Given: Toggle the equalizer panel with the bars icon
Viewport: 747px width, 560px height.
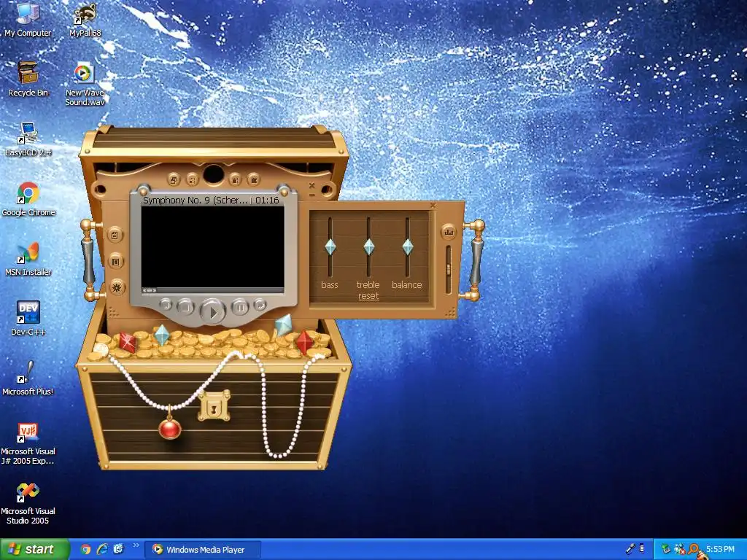Looking at the screenshot, I should click(x=449, y=232).
